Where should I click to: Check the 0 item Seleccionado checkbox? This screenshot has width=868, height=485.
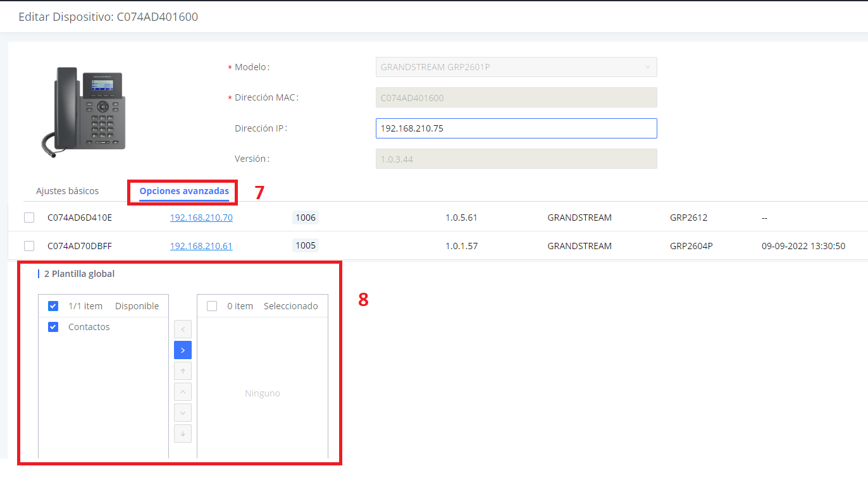(211, 305)
